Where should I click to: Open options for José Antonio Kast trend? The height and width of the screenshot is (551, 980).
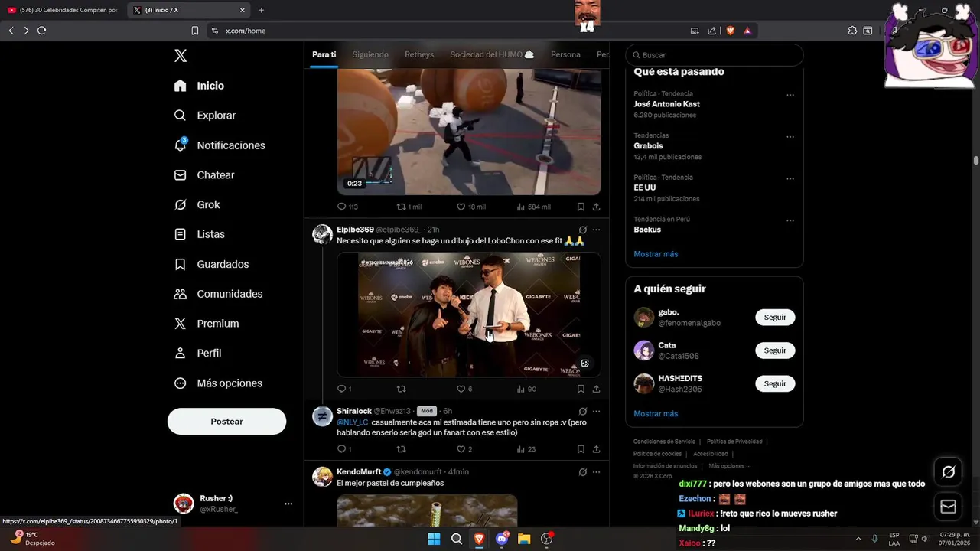point(790,96)
